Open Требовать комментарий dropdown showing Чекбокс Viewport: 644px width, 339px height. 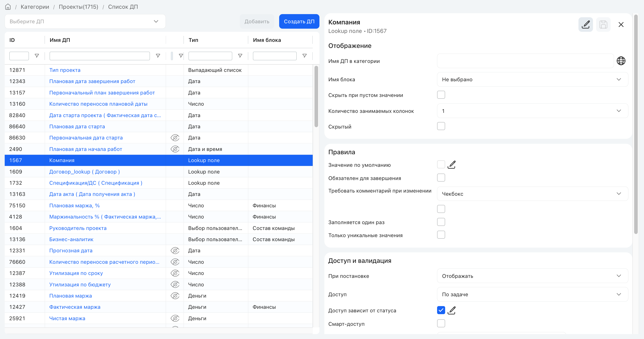tap(533, 194)
